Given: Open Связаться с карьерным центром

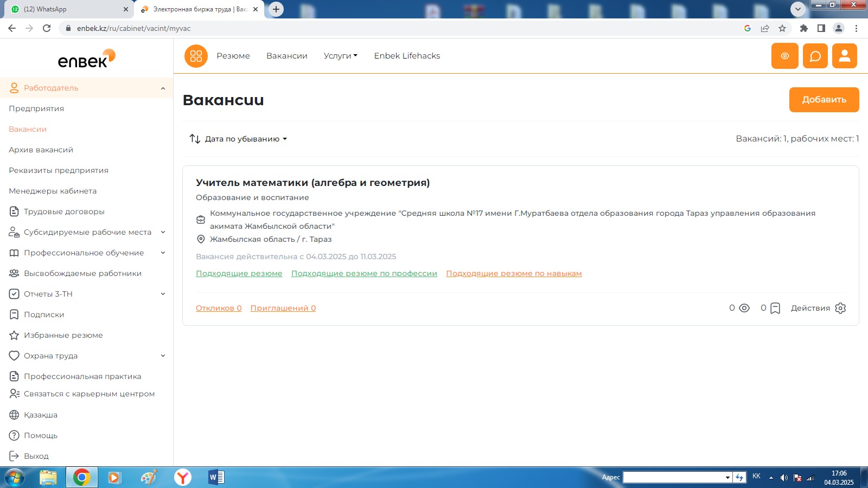Looking at the screenshot, I should [x=89, y=394].
